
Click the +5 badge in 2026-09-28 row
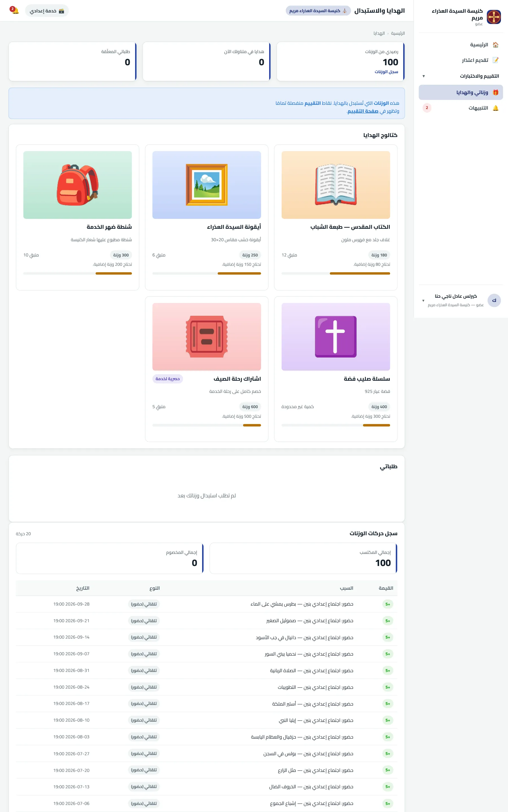(x=388, y=604)
